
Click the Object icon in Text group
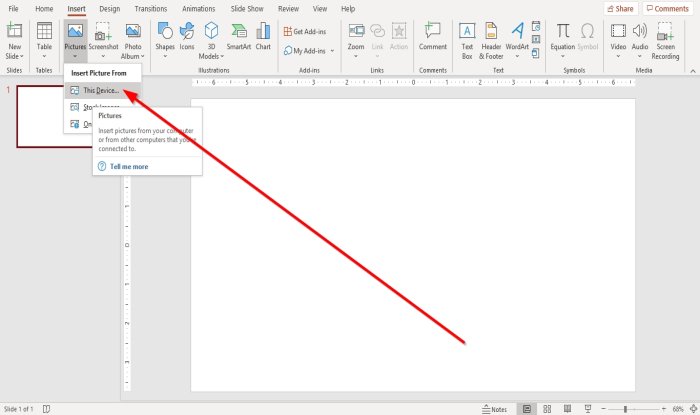536,54
